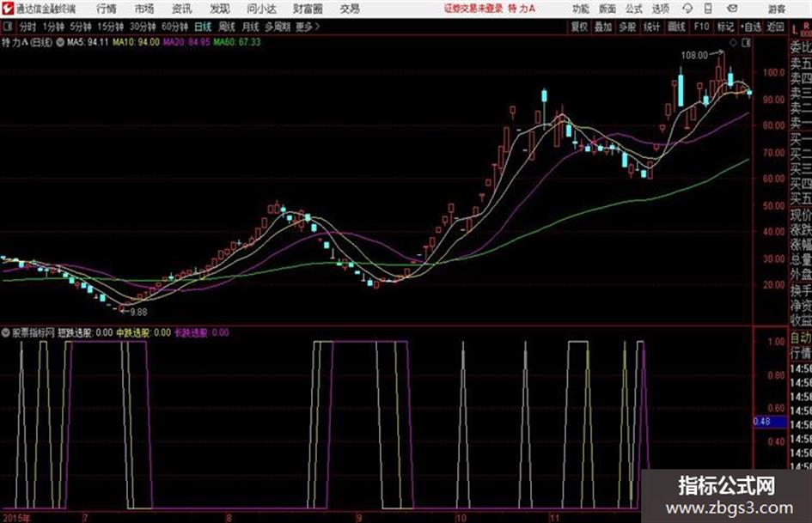
Task: Switch to the 60分钟 period tab
Action: [x=175, y=27]
